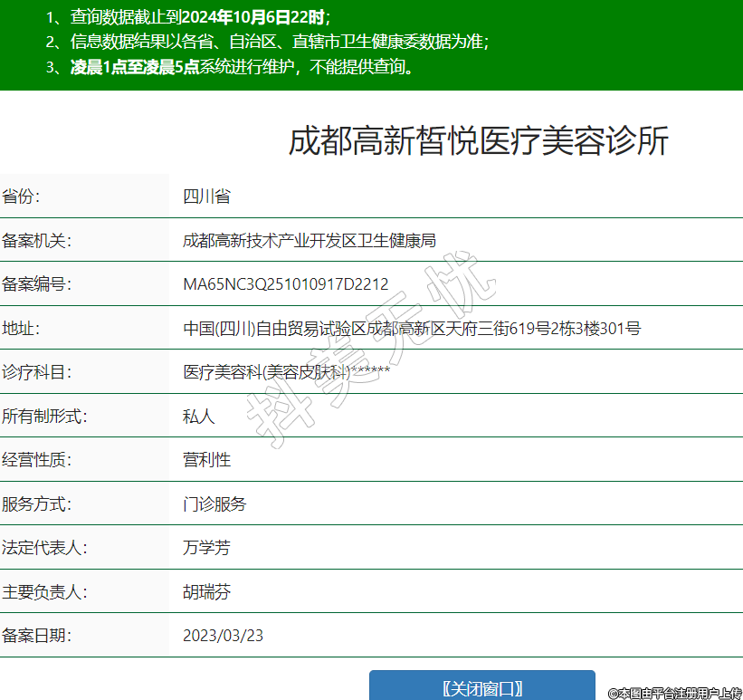This screenshot has height=700, width=743.
Task: Select the address text containing 天府三街619号
Action: coord(412,328)
